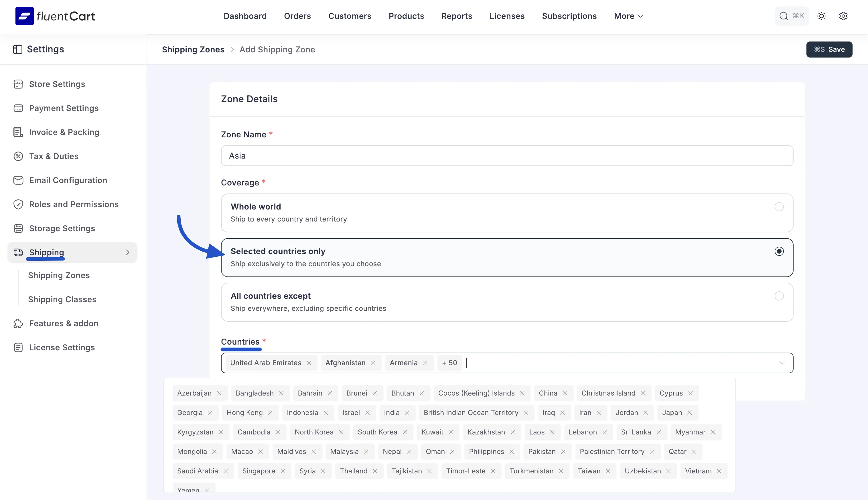Open the Countries dropdown arrow
This screenshot has width=868, height=500.
tap(782, 363)
